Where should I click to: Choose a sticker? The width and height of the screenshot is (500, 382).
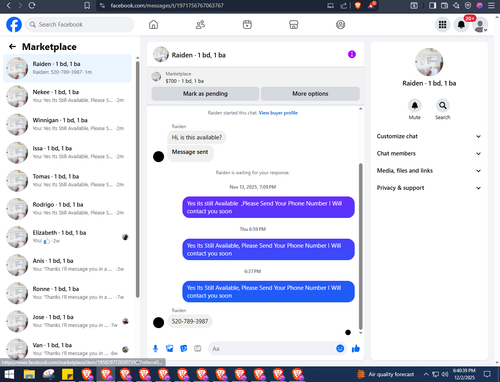184,349
